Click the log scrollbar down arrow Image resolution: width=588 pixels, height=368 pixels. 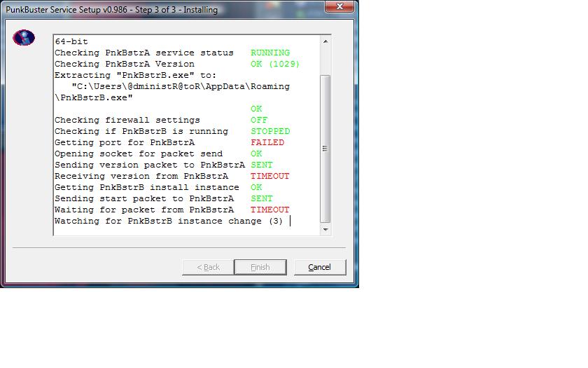tap(325, 229)
